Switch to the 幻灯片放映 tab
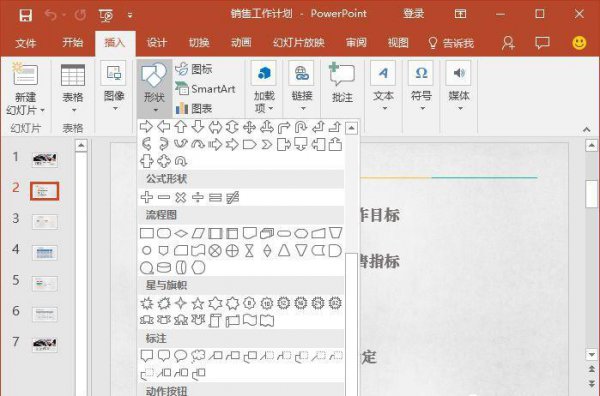This screenshot has height=396, width=600. [298, 42]
